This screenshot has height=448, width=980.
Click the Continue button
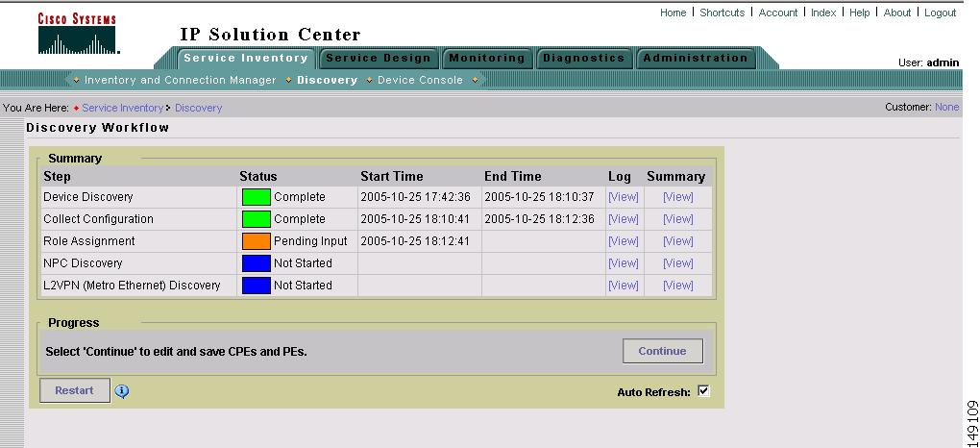click(x=663, y=351)
